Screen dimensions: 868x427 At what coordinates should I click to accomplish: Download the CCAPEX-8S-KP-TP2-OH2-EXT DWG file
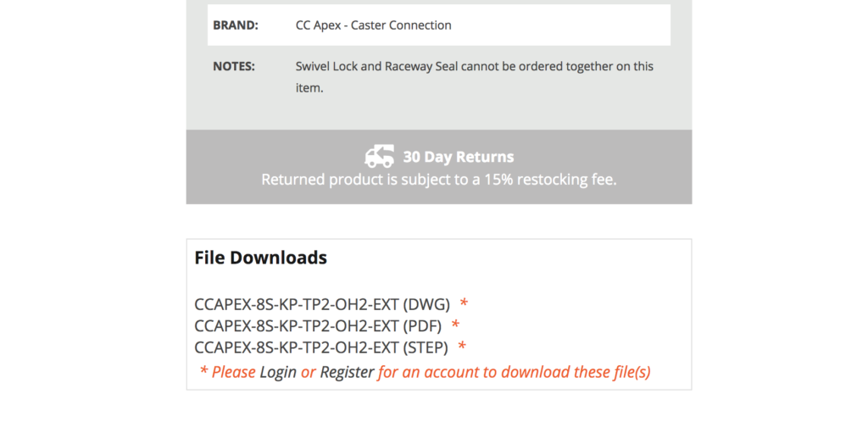pyautogui.click(x=322, y=304)
